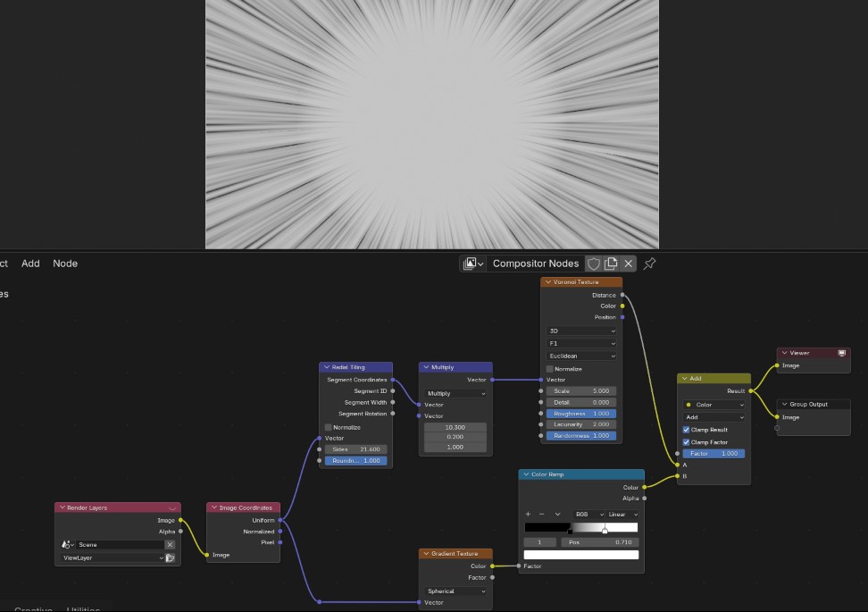Viewport: 868px width, 612px height.
Task: Click Image Coordinates Uniform output socket
Action: (280, 520)
